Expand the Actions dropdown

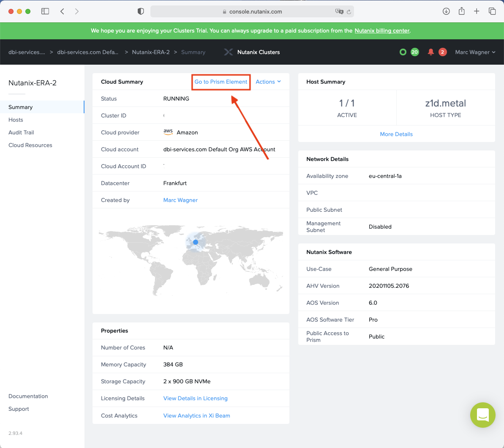pyautogui.click(x=268, y=82)
